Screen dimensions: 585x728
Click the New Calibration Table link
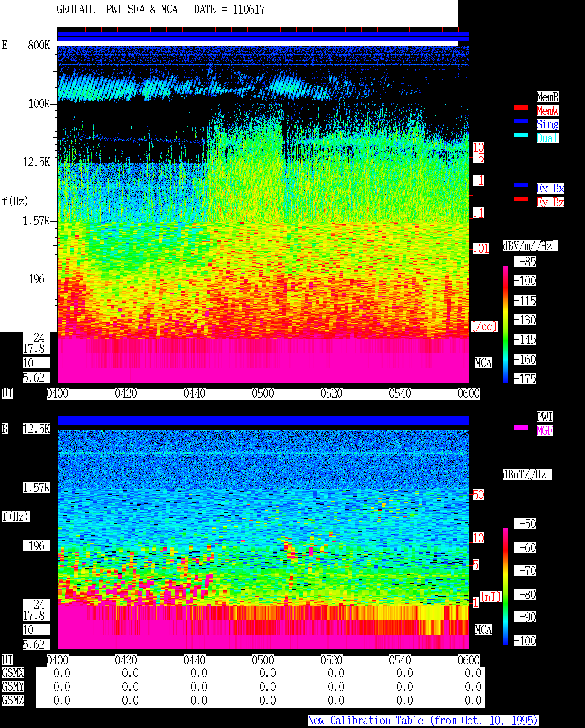(423, 721)
